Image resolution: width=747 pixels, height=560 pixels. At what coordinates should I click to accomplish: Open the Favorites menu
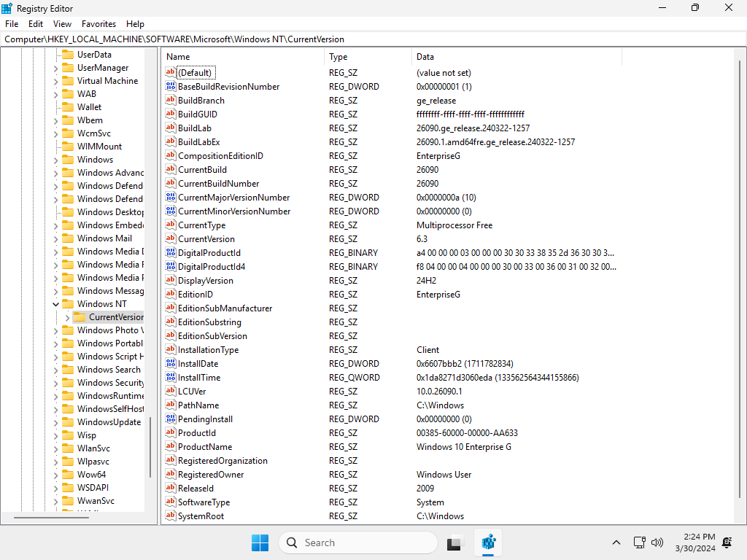pos(98,24)
